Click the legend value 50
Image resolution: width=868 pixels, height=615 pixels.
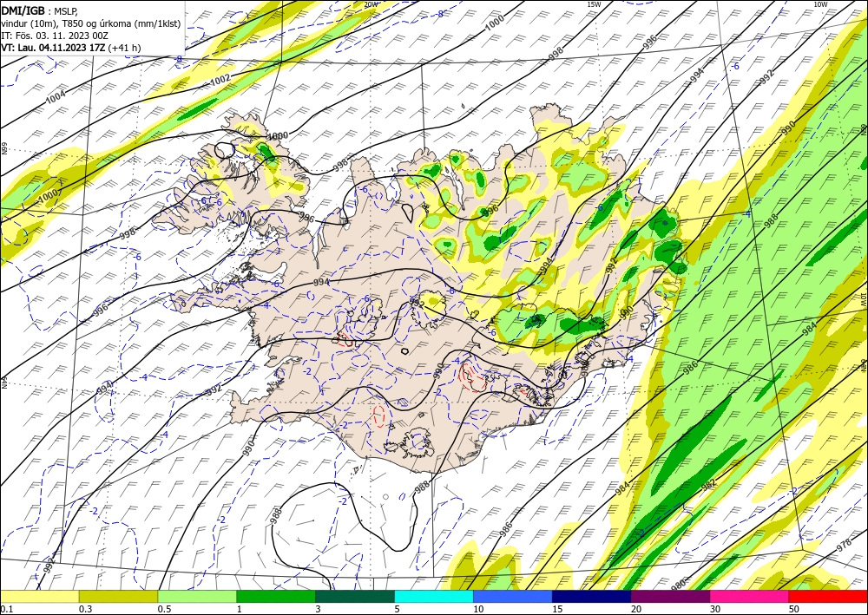point(794,609)
